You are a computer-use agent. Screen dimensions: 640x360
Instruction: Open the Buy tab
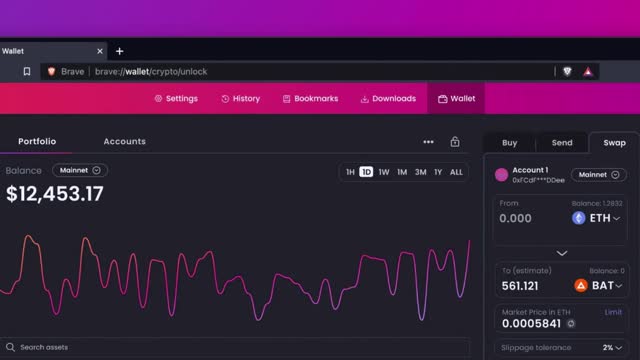(509, 143)
